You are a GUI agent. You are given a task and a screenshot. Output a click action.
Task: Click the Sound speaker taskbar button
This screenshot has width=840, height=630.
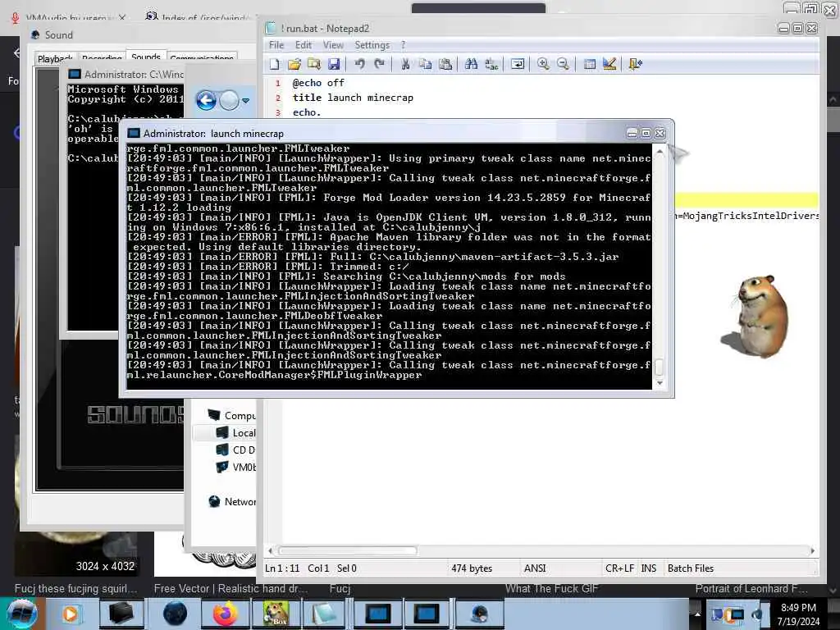(x=478, y=614)
